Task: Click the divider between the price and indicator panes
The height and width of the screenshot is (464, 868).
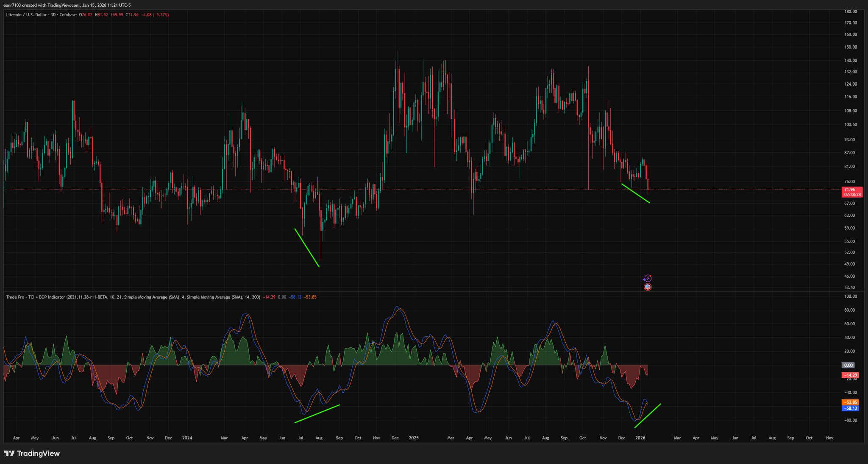Action: (x=424, y=292)
